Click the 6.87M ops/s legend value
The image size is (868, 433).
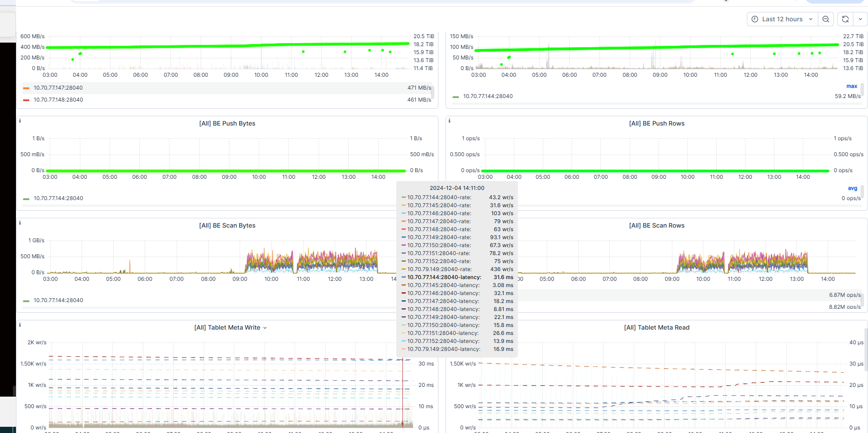(845, 295)
